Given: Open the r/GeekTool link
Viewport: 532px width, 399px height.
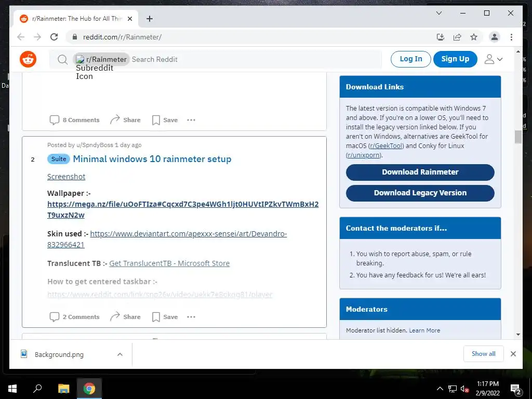Looking at the screenshot, I should click(387, 145).
